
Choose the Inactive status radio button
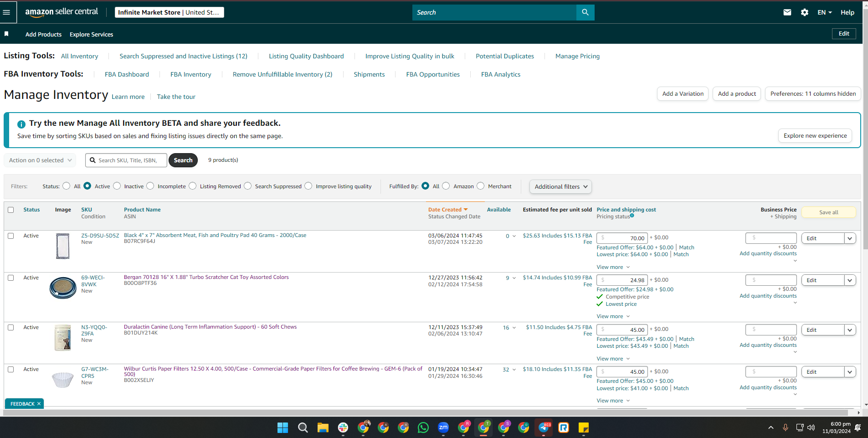pos(117,186)
